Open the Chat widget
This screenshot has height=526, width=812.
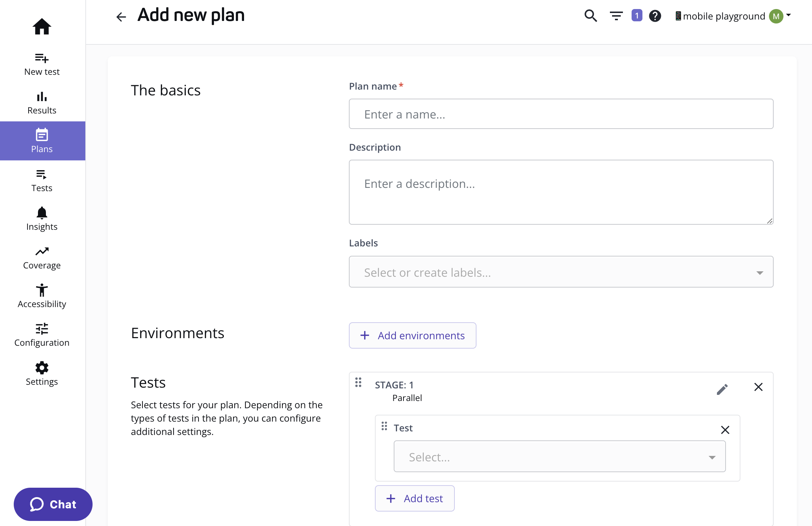tap(53, 504)
